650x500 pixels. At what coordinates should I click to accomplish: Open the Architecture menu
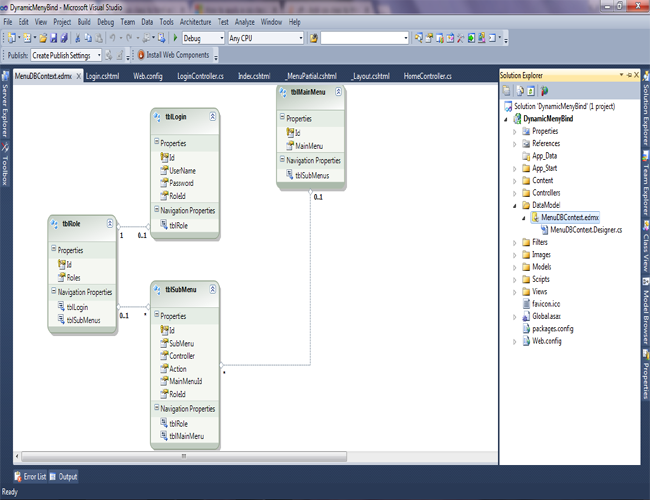click(196, 21)
